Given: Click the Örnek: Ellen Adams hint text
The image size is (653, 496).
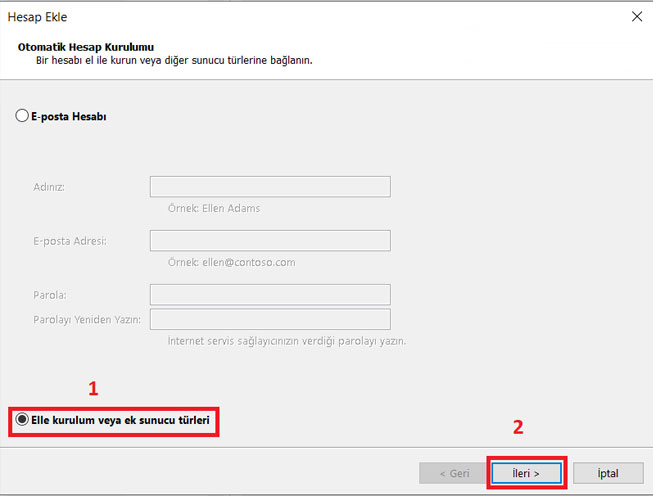Looking at the screenshot, I should tap(208, 209).
